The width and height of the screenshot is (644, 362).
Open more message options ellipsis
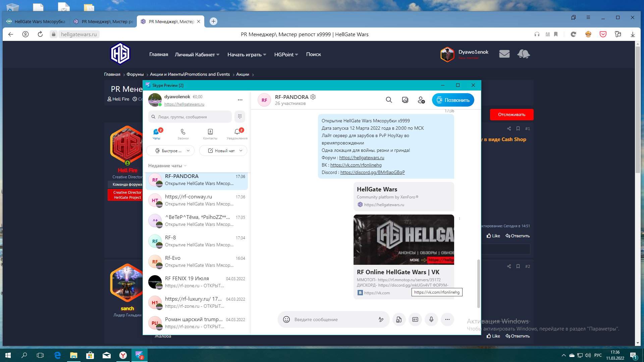[447, 319]
